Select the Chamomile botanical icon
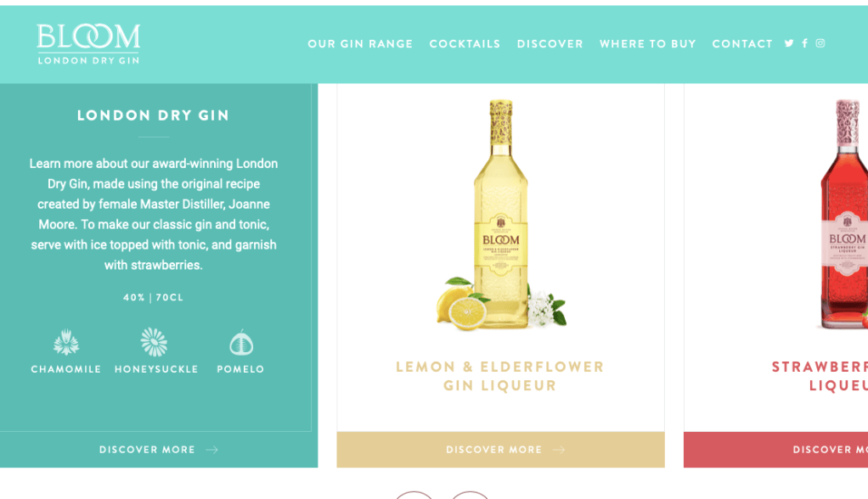 66,342
